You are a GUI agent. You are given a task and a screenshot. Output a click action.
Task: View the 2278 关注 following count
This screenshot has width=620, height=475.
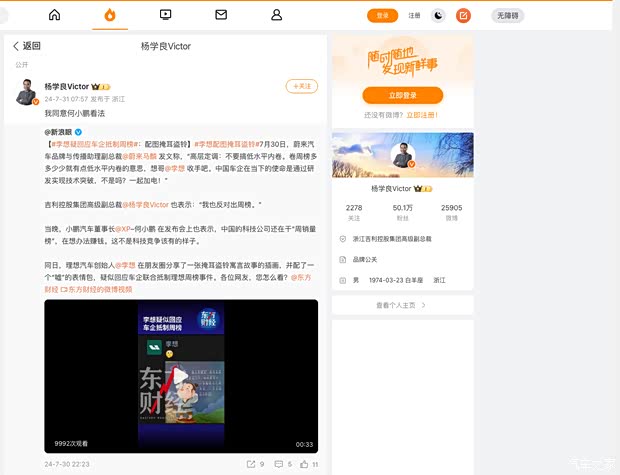pos(354,212)
